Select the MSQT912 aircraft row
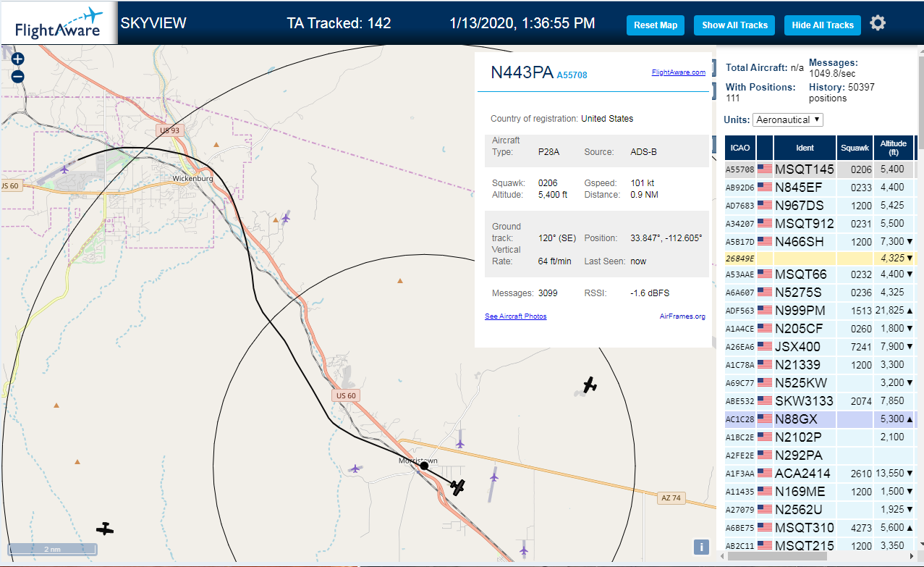The height and width of the screenshot is (567, 924). 821,224
